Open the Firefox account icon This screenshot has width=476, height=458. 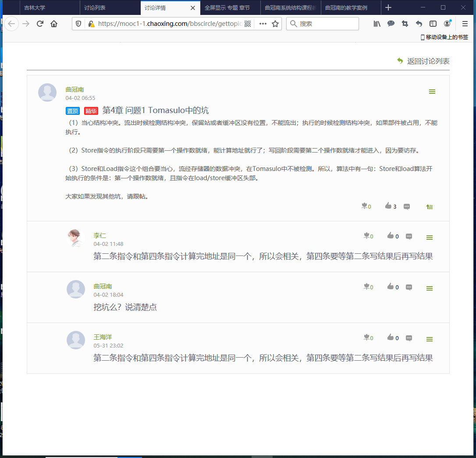447,24
